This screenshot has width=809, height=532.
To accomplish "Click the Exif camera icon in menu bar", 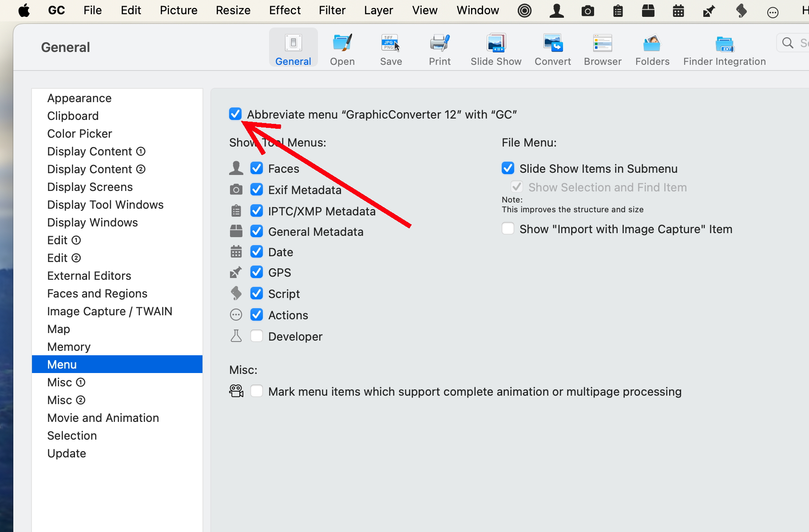I will 587,11.
